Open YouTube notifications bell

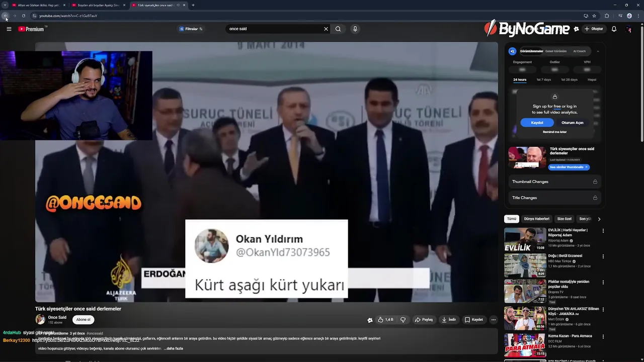click(614, 29)
